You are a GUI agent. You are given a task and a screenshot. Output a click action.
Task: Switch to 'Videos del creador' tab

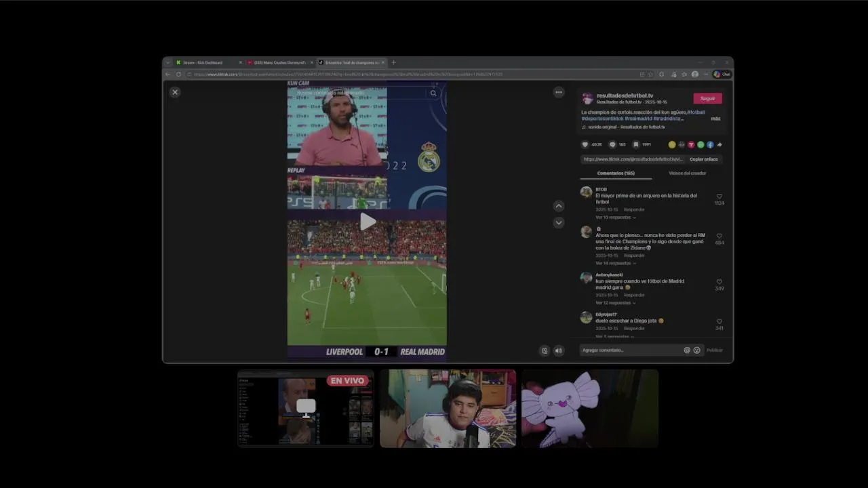click(688, 174)
